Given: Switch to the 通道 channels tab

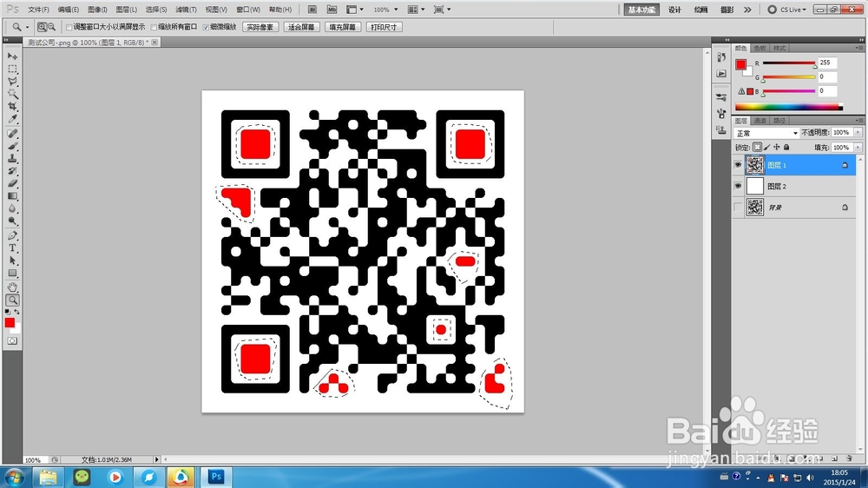Looking at the screenshot, I should pyautogui.click(x=760, y=120).
